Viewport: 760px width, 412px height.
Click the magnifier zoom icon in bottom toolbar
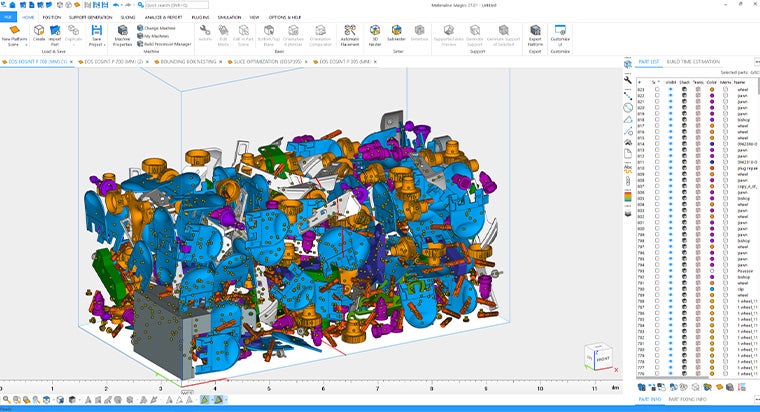point(6,400)
